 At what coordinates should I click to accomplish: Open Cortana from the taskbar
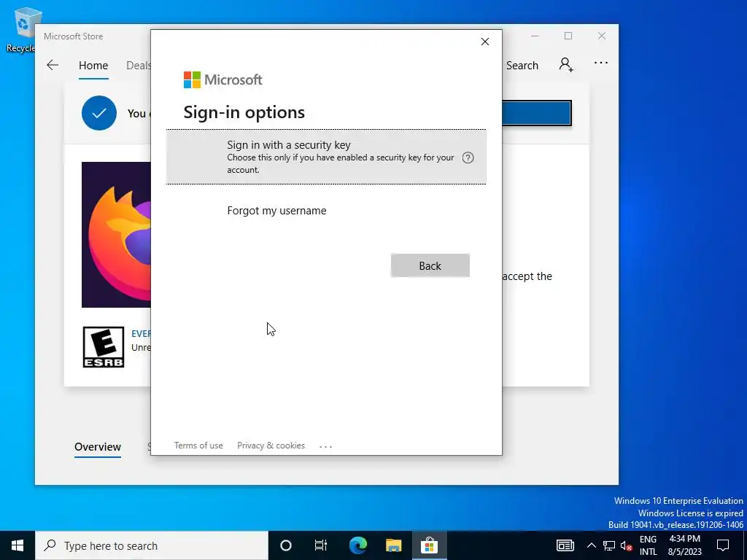coord(286,545)
